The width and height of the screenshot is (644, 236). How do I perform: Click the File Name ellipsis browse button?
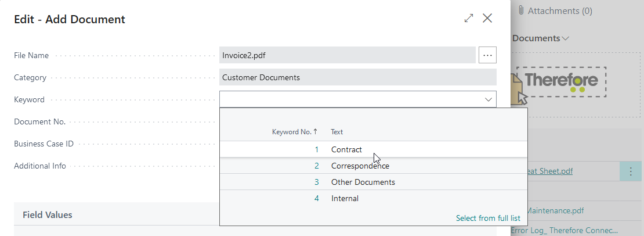(x=487, y=55)
